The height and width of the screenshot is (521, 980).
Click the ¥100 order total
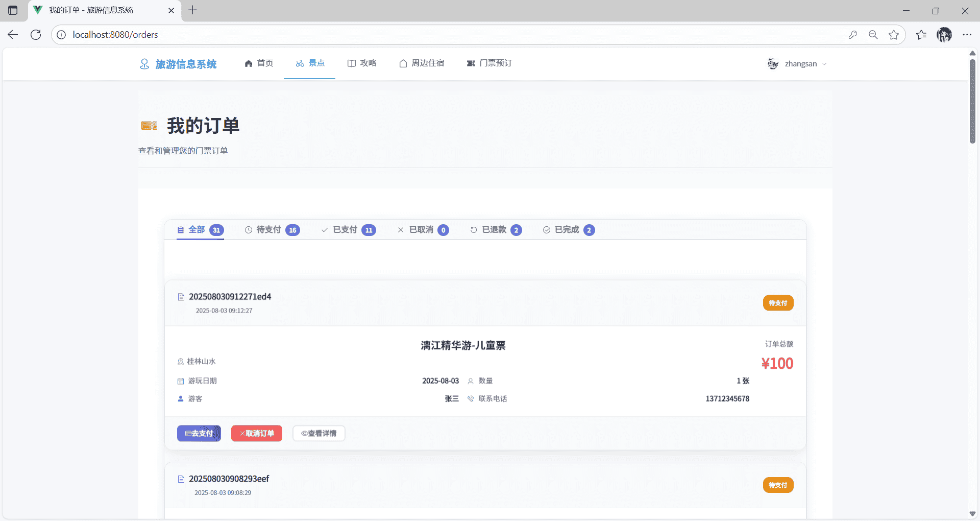777,364
